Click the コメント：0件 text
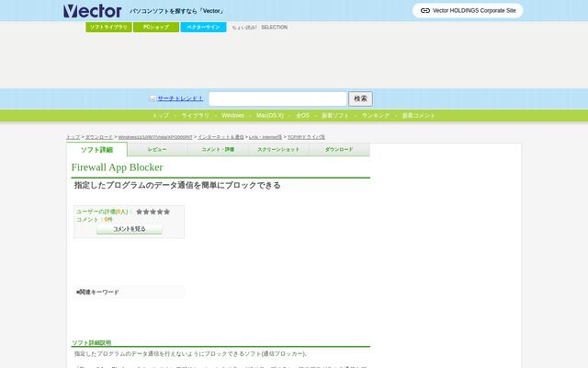The image size is (588, 368). 95,219
